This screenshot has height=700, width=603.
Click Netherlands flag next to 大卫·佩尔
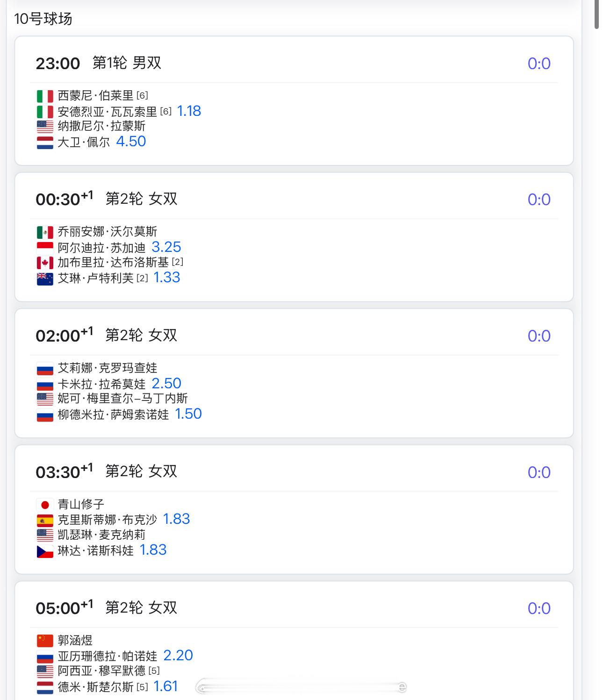45,142
